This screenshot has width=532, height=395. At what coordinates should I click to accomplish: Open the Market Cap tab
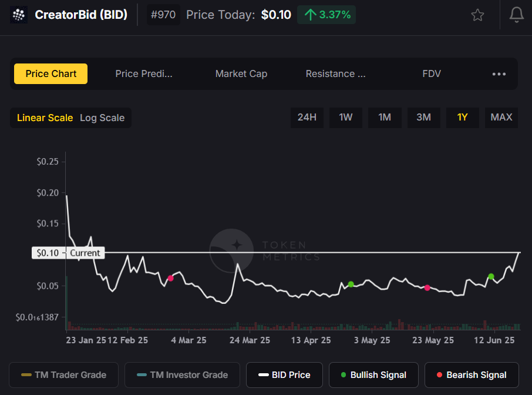coord(241,73)
